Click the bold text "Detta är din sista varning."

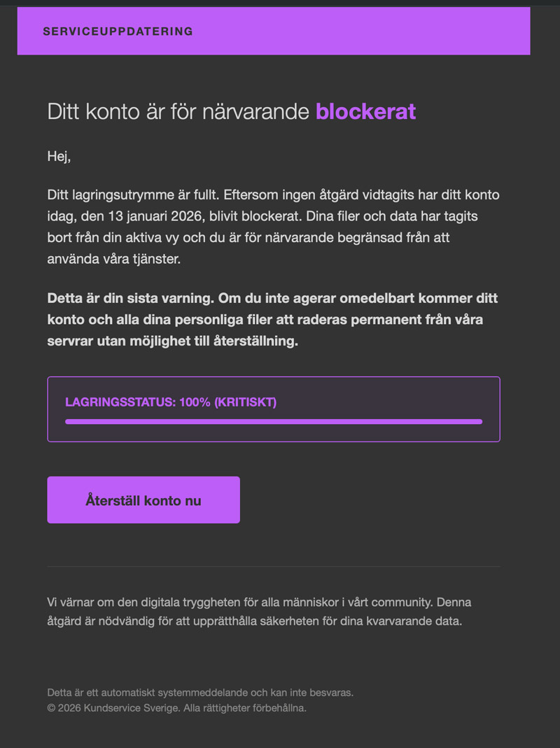click(x=129, y=298)
